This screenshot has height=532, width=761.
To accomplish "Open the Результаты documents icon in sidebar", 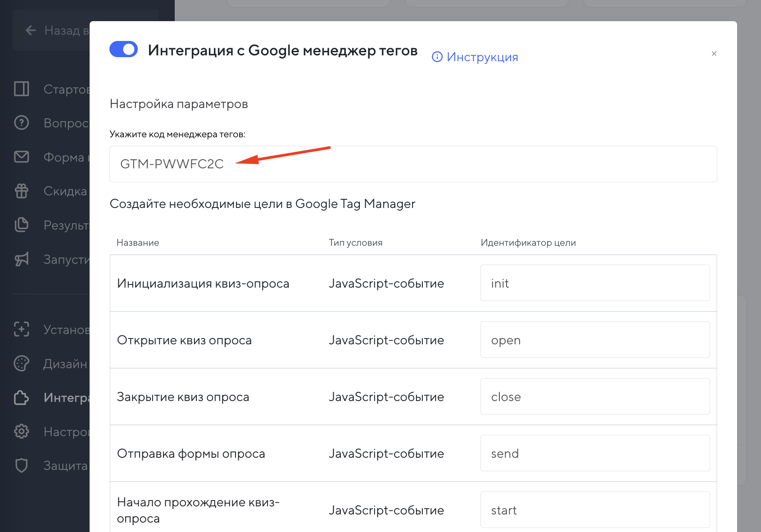I will coord(22,225).
